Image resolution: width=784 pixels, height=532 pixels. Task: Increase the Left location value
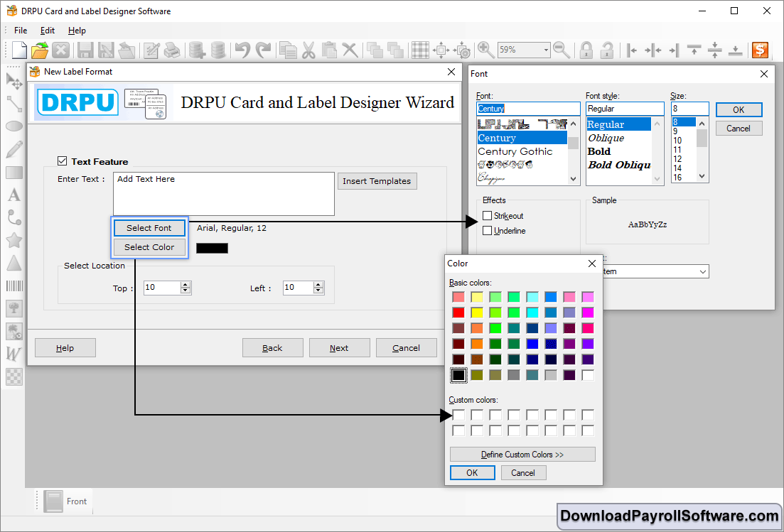(318, 284)
